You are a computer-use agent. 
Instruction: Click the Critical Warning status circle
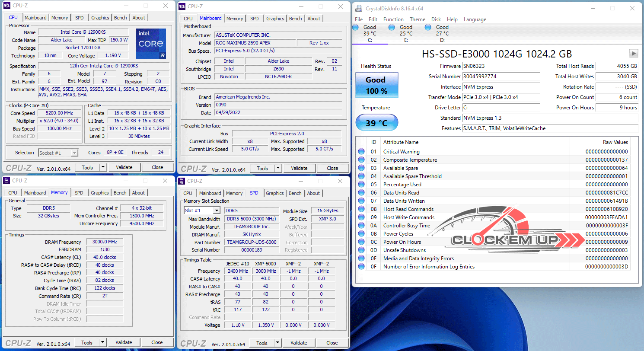click(361, 152)
